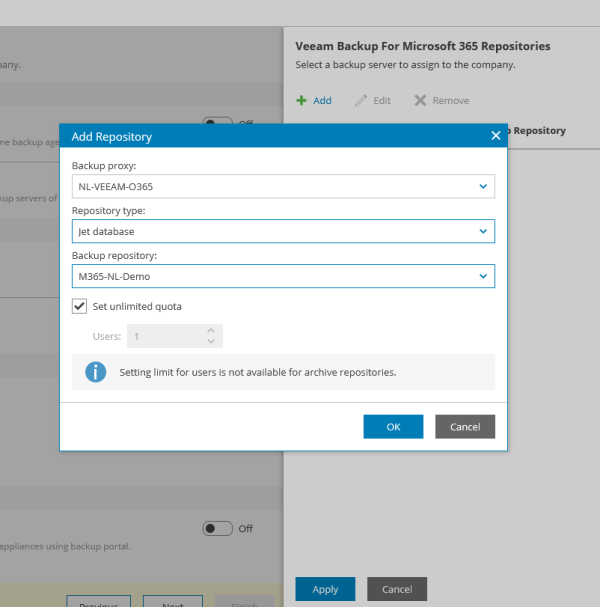Click the Users number field
Screen dimensions: 600x607
pos(175,336)
